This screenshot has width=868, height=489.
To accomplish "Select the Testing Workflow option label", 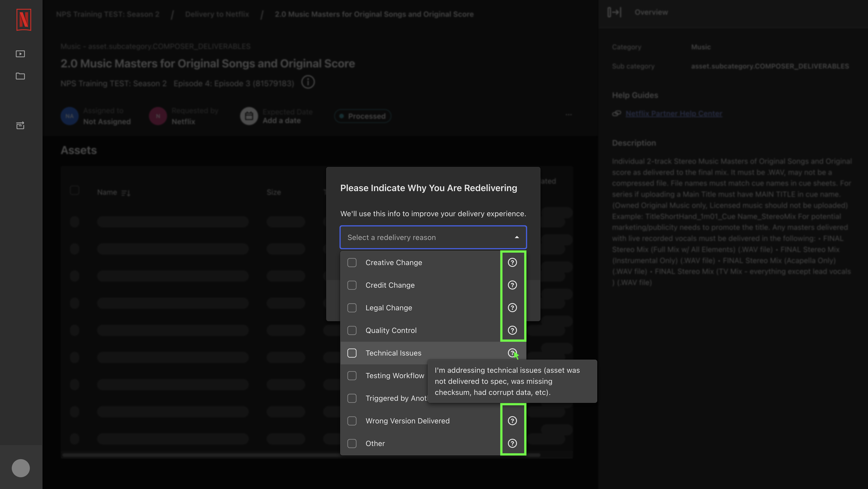I will coord(395,375).
